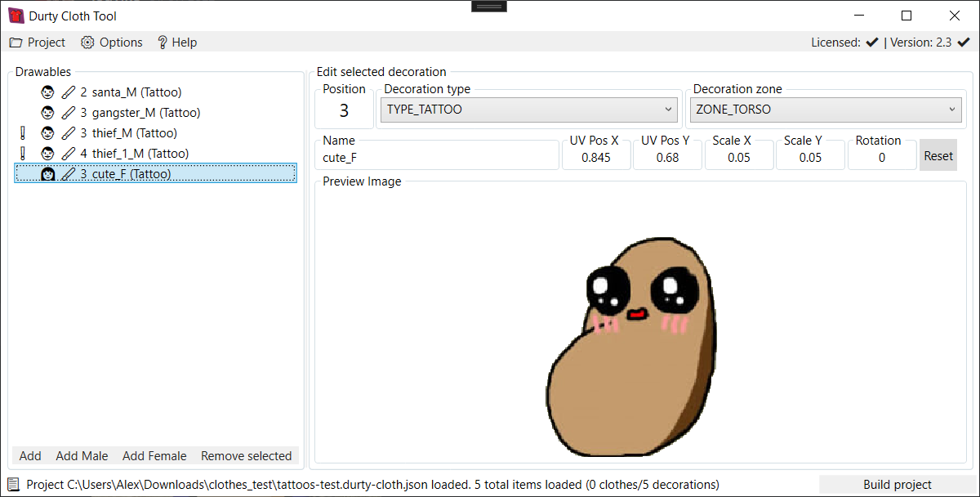The width and height of the screenshot is (980, 497).
Task: Expand the Decoration zone dropdown
Action: (x=826, y=110)
